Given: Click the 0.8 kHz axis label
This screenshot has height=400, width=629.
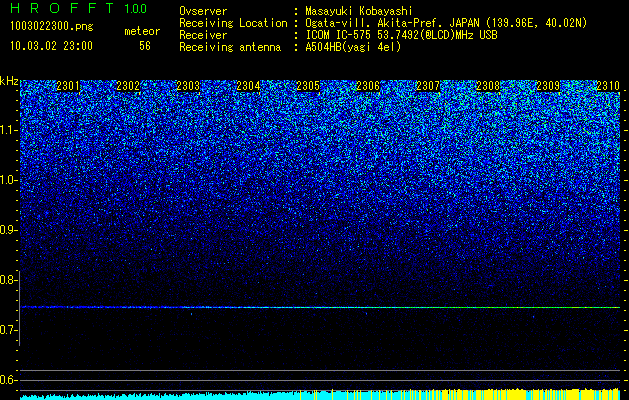Looking at the screenshot, I should tap(9, 280).
